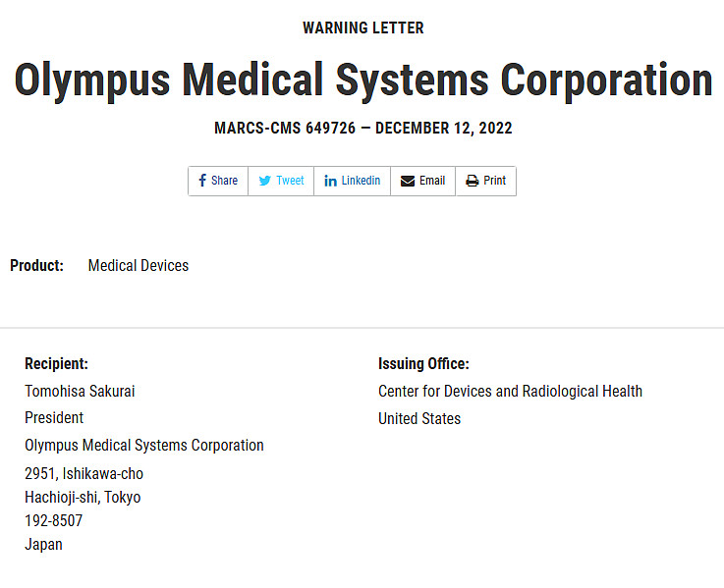Click the Product label

click(x=37, y=266)
